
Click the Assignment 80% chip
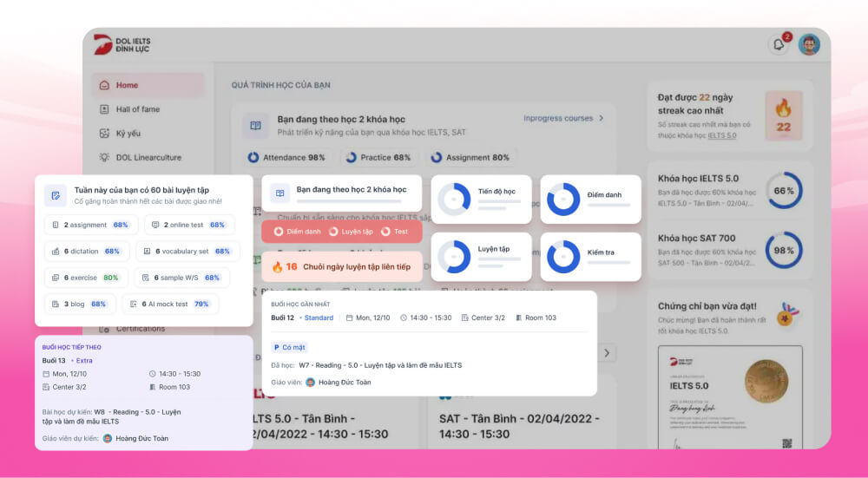tap(470, 158)
